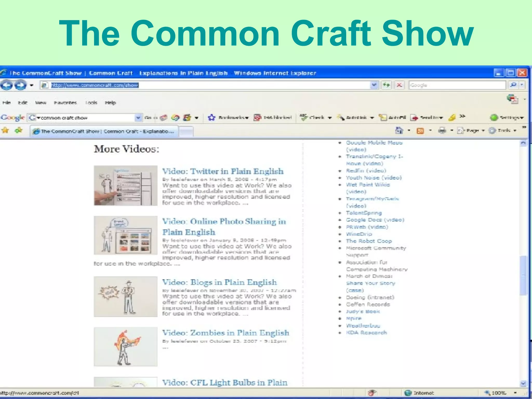The width and height of the screenshot is (532, 399).
Task: Click the Home page icon
Action: pos(399,130)
